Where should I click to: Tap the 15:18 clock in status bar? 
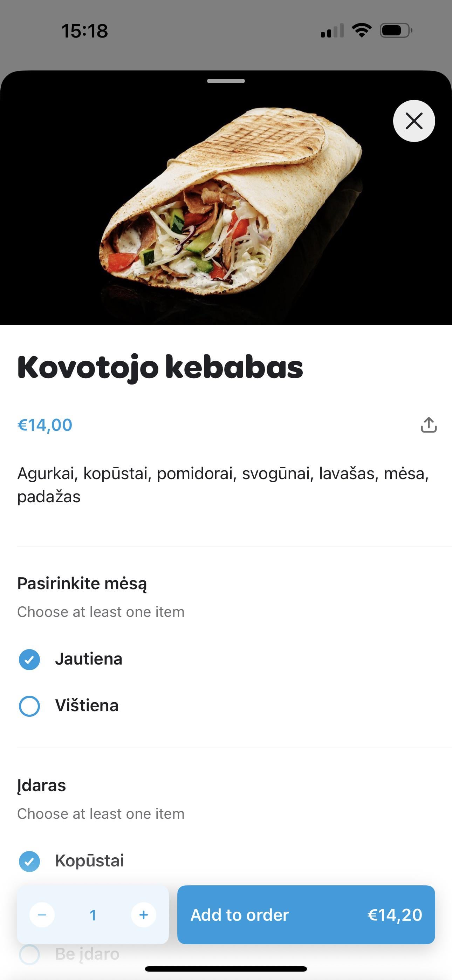pyautogui.click(x=84, y=31)
